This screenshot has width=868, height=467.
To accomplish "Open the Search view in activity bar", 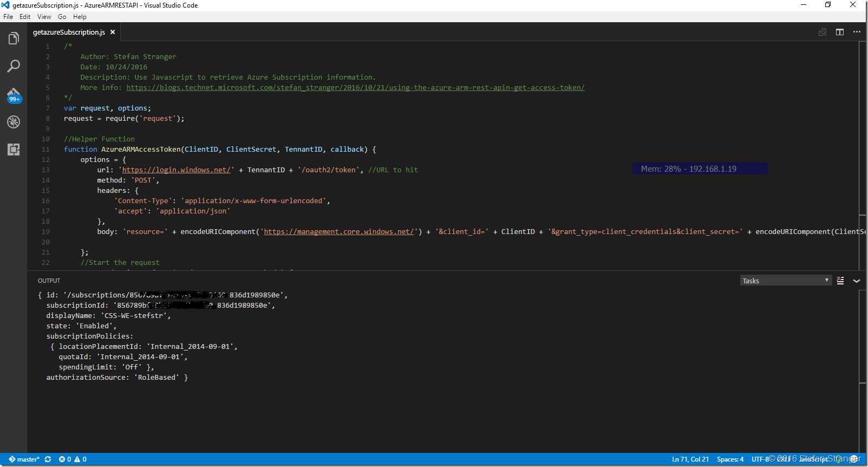I will (14, 66).
